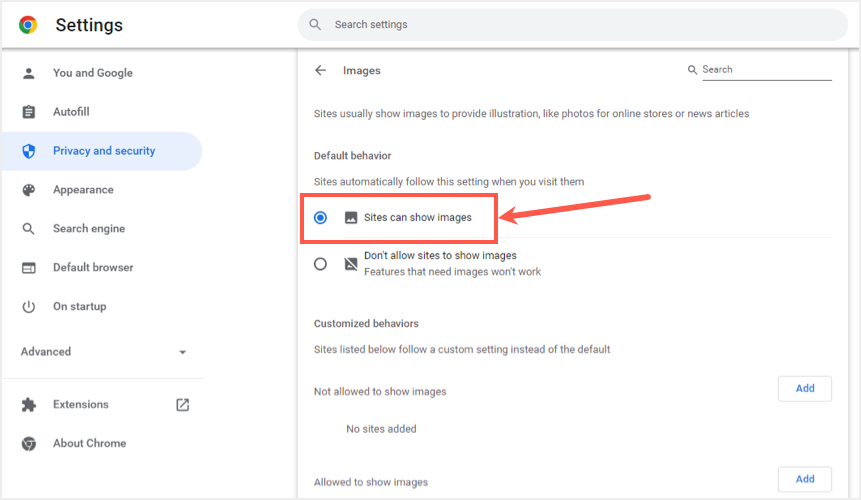The width and height of the screenshot is (861, 500).
Task: Click the Autofill clipboard icon
Action: pyautogui.click(x=29, y=112)
